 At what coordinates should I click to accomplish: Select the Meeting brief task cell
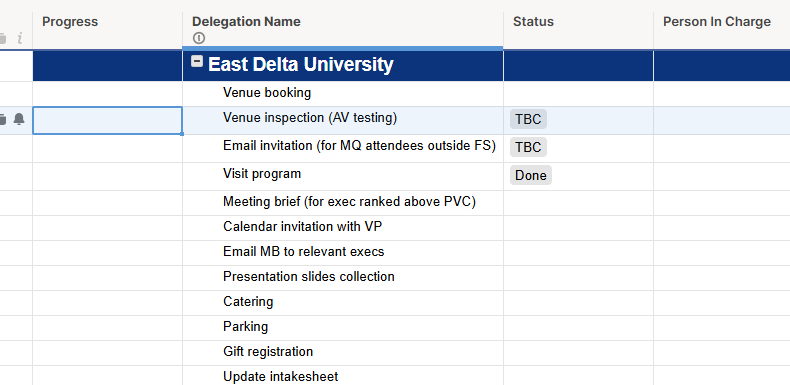point(343,203)
